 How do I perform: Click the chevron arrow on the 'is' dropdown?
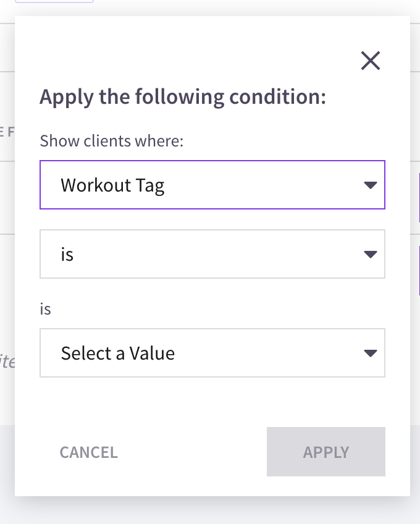coord(369,254)
